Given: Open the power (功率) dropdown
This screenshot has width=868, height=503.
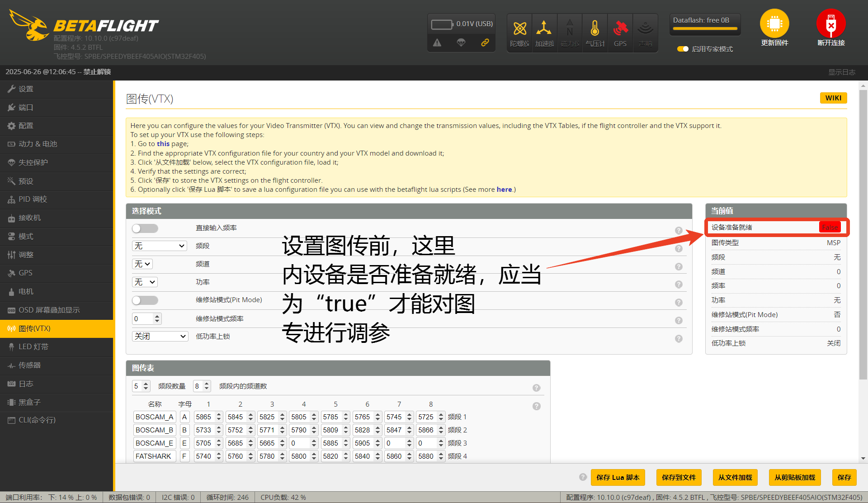Looking at the screenshot, I should [x=145, y=282].
